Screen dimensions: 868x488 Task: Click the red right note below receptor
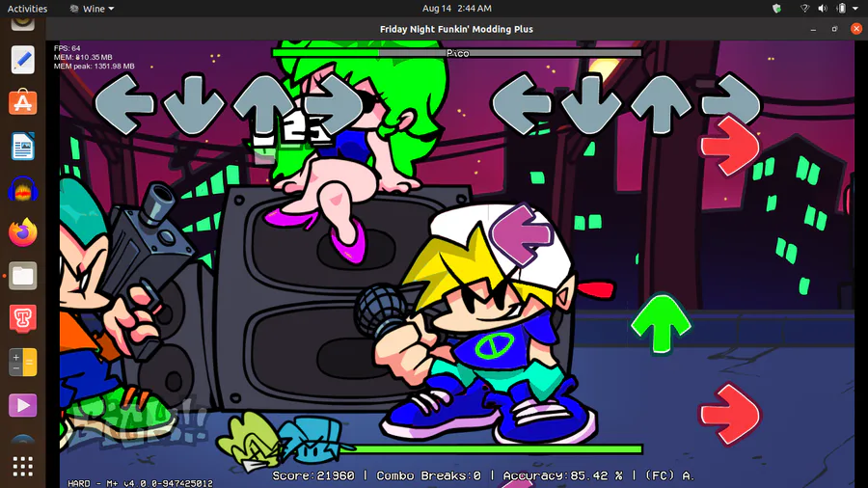click(730, 146)
